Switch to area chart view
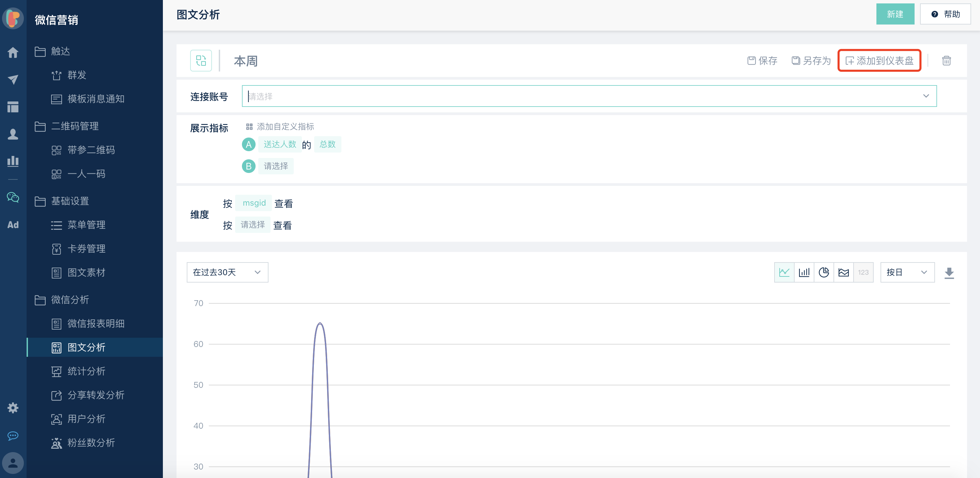 point(843,272)
